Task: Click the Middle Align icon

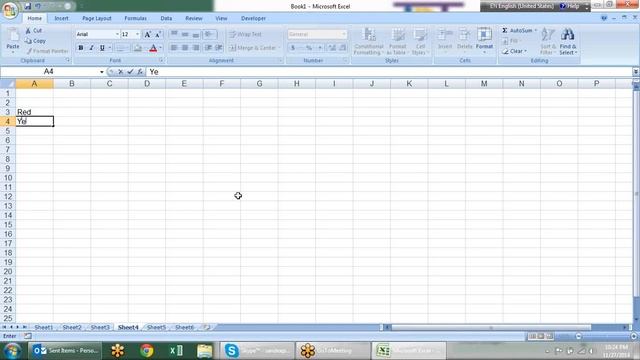Action: click(x=185, y=34)
